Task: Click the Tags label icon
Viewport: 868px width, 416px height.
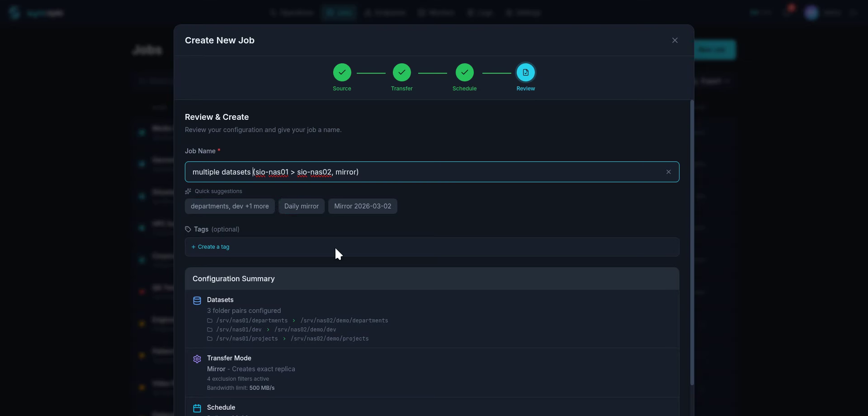Action: click(x=188, y=229)
